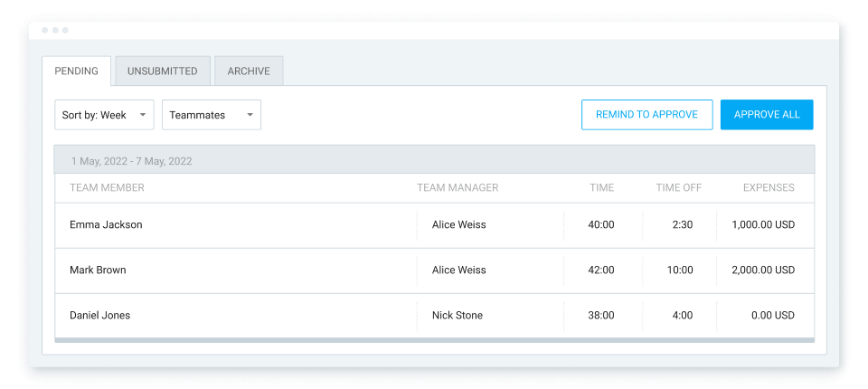Click the Remind to Approve button
The height and width of the screenshot is (389, 868).
click(646, 115)
